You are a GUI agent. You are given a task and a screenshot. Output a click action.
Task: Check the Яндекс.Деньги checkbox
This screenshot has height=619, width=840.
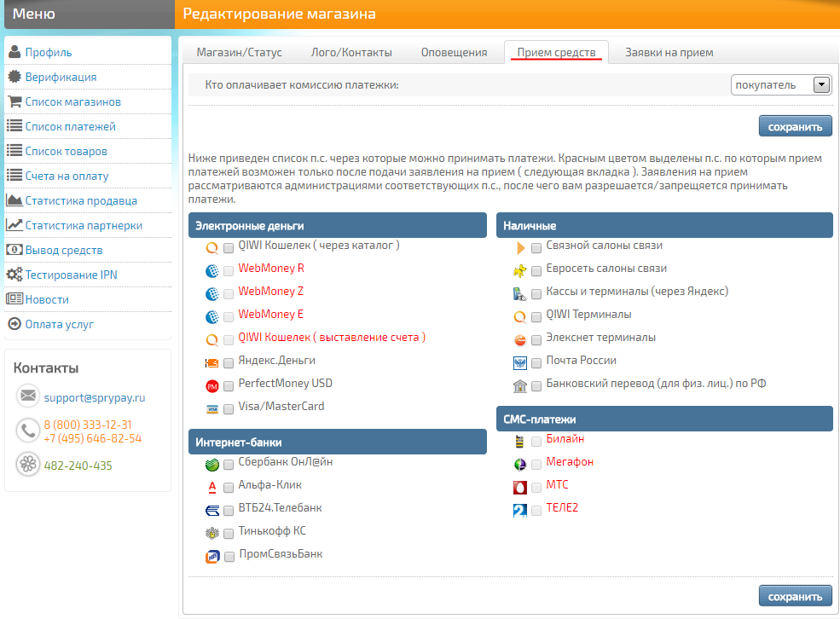click(229, 363)
